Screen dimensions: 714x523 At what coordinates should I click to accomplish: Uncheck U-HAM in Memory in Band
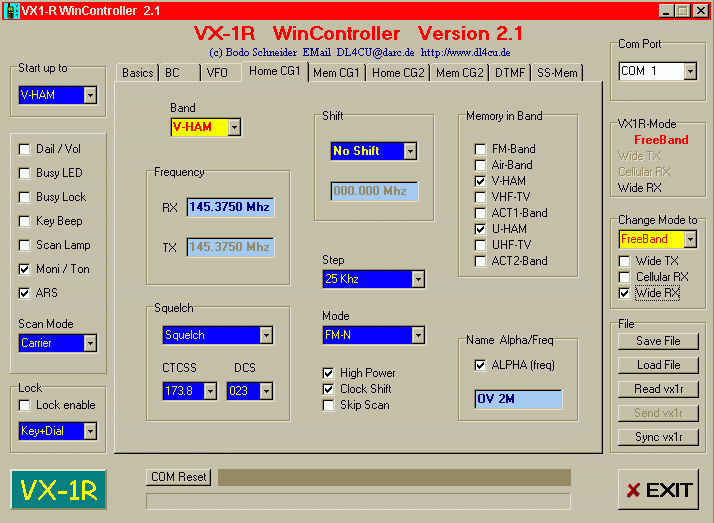pyautogui.click(x=480, y=229)
